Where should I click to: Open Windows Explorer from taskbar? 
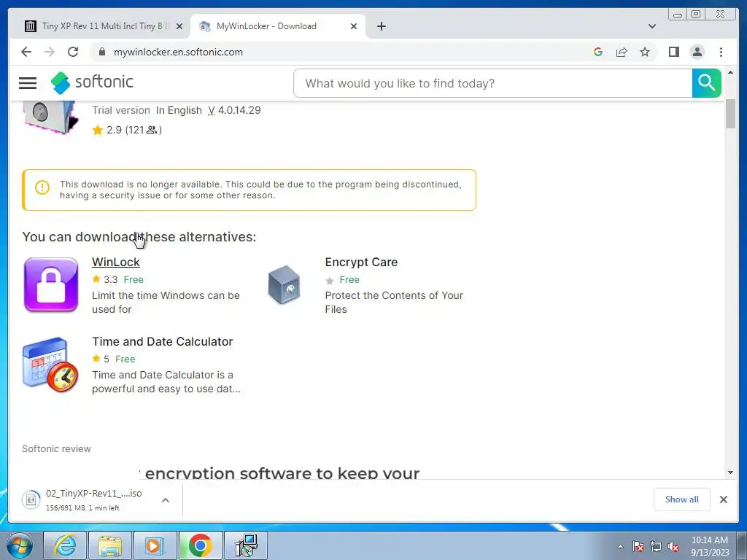[110, 545]
